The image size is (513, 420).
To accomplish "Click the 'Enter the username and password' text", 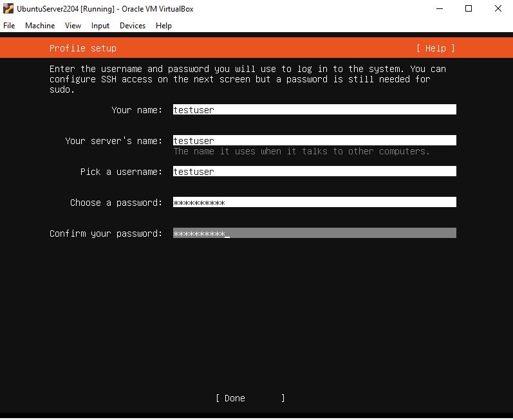I will (248, 79).
